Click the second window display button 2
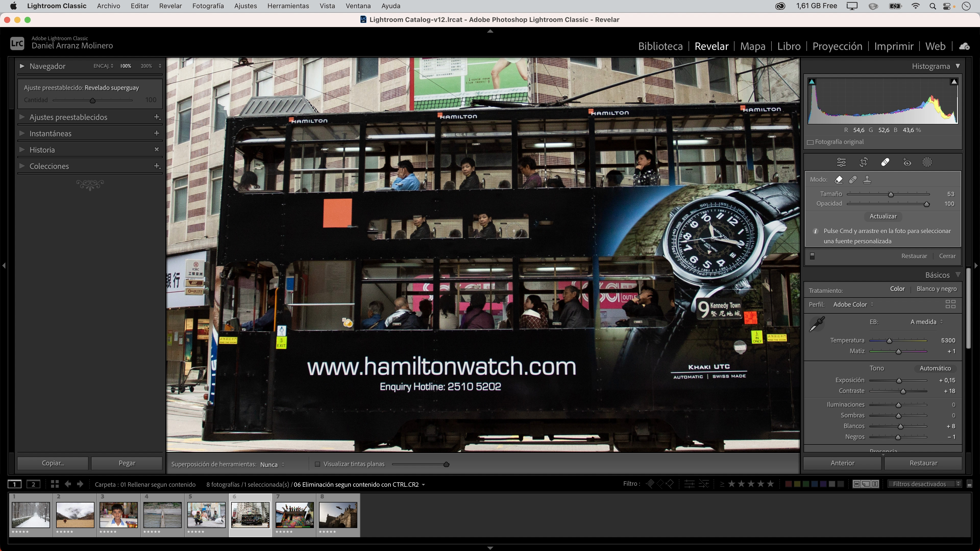The width and height of the screenshot is (980, 551). 33,484
